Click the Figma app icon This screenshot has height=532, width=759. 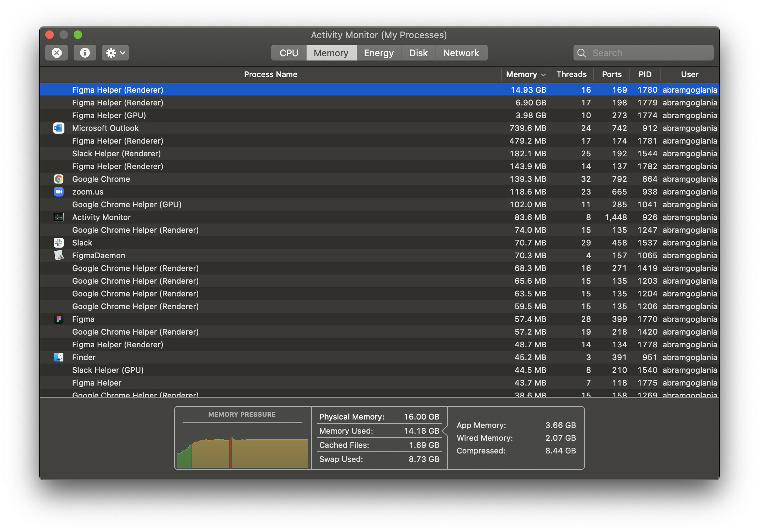[58, 319]
